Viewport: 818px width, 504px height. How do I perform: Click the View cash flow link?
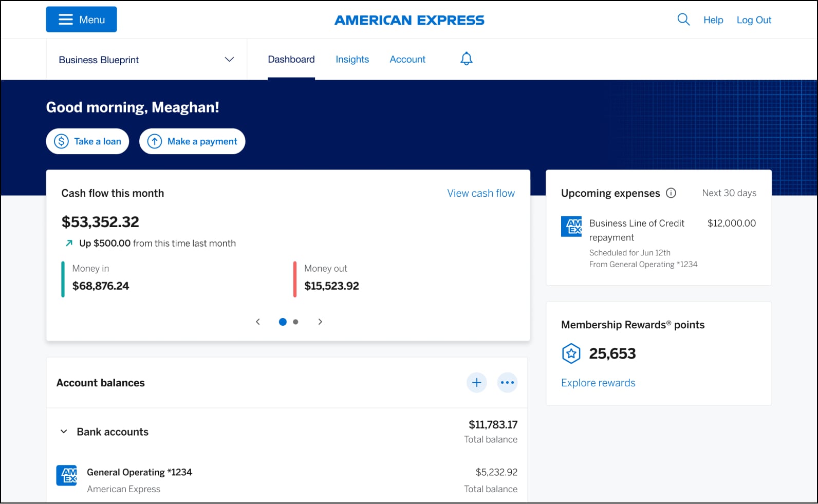point(480,193)
